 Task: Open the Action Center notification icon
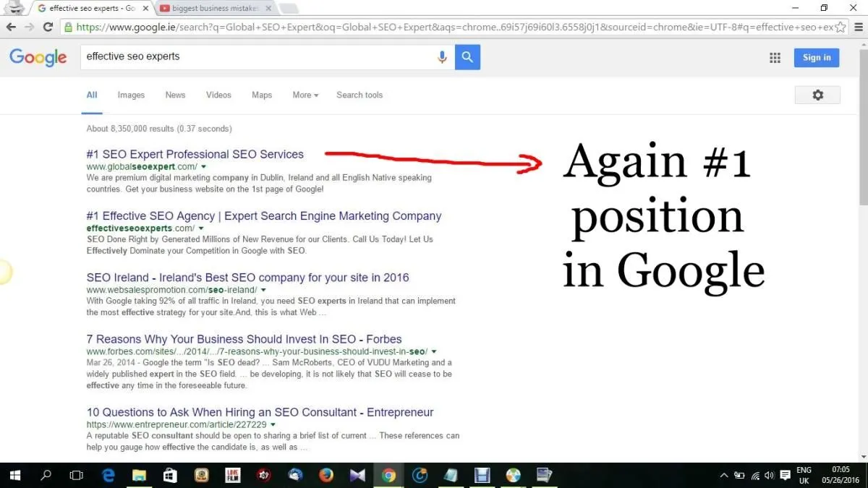(x=785, y=475)
